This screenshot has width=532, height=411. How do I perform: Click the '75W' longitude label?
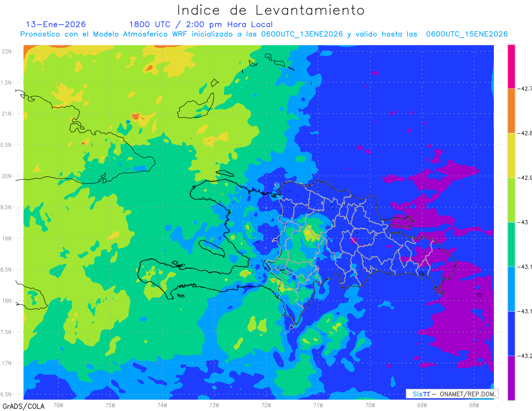(110, 405)
